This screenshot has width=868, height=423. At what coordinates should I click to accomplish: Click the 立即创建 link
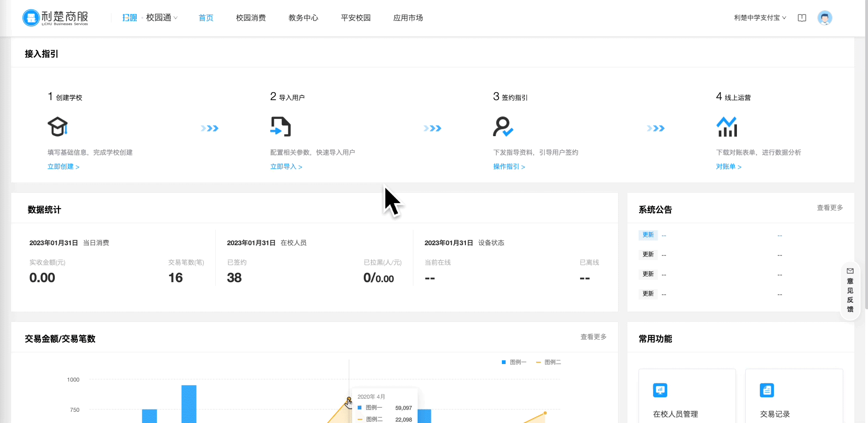click(63, 167)
